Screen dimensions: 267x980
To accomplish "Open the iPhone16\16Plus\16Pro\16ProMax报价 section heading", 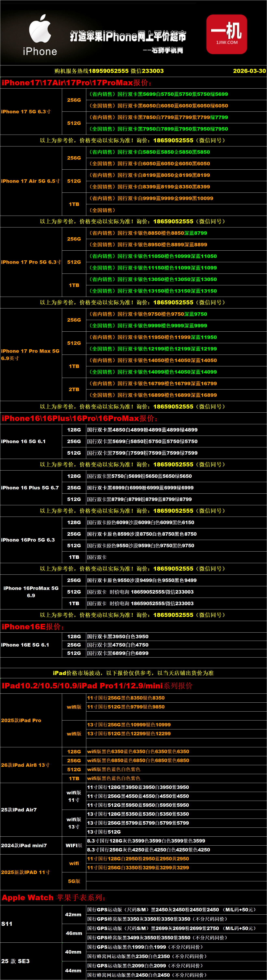I will point(80,418).
